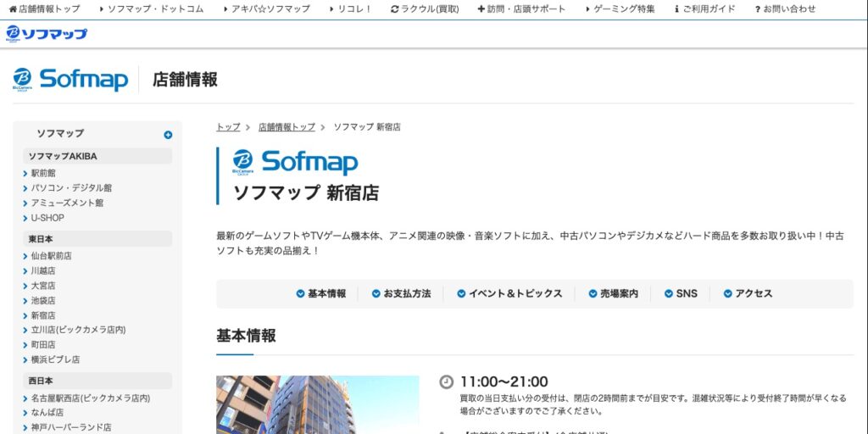
Task: Click the ソフマップ 新宿店 page title
Action: tap(305, 192)
